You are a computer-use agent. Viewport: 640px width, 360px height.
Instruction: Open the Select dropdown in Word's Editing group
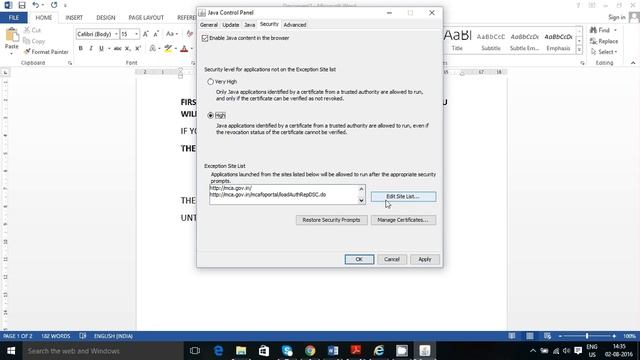604,52
